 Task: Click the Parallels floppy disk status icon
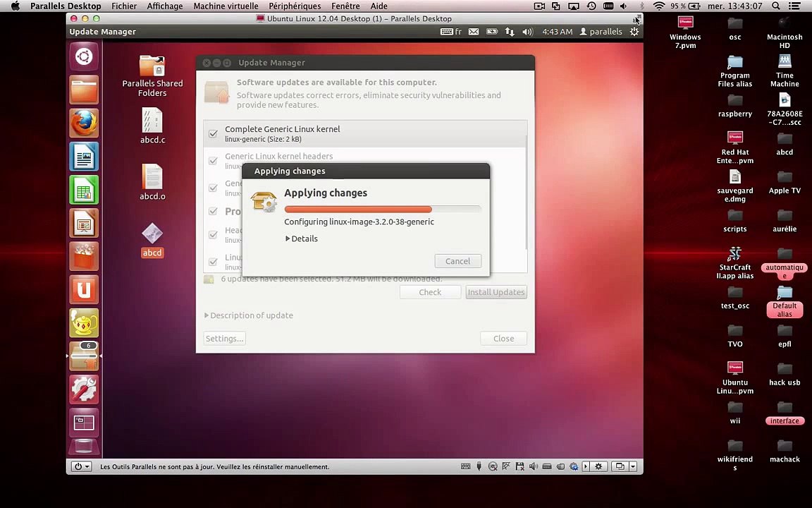coord(520,466)
